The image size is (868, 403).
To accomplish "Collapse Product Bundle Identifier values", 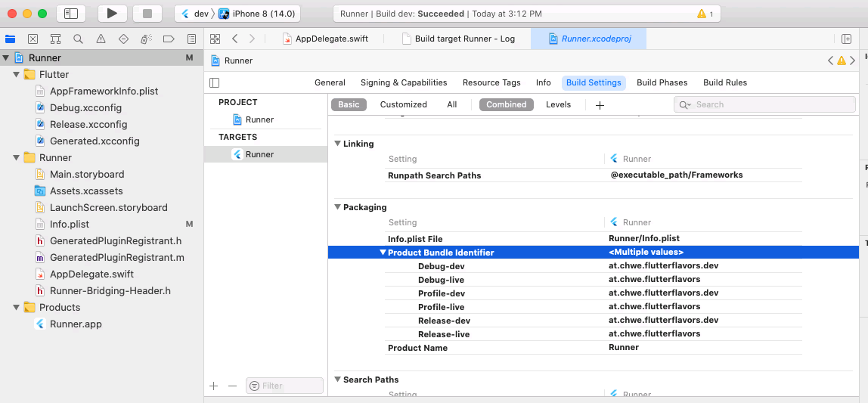I will 383,253.
